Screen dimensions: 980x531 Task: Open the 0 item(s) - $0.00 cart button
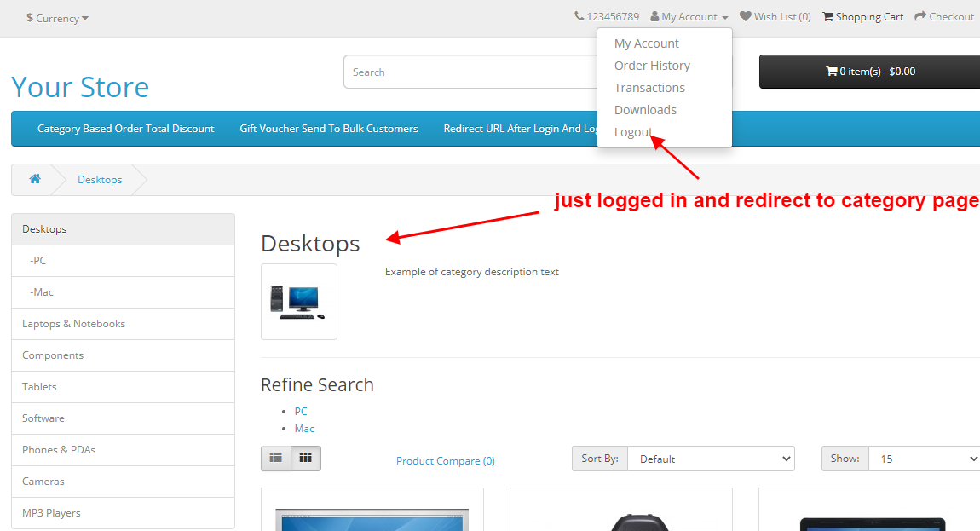point(869,72)
